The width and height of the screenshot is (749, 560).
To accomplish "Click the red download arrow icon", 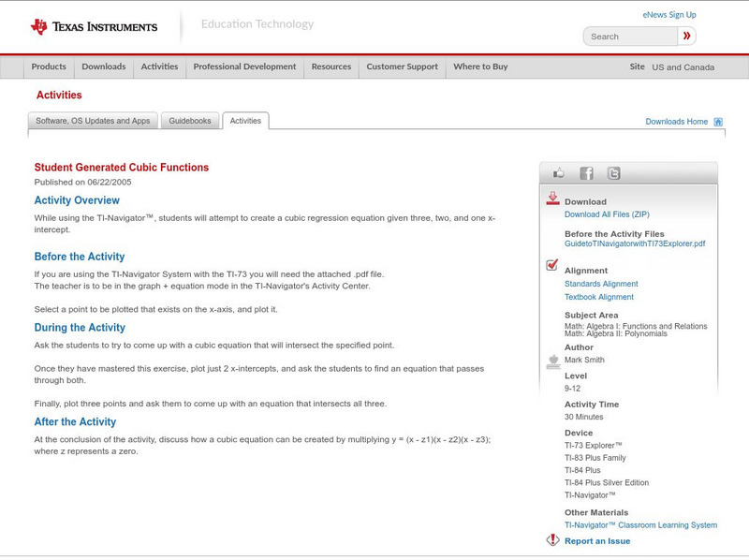I will point(552,199).
